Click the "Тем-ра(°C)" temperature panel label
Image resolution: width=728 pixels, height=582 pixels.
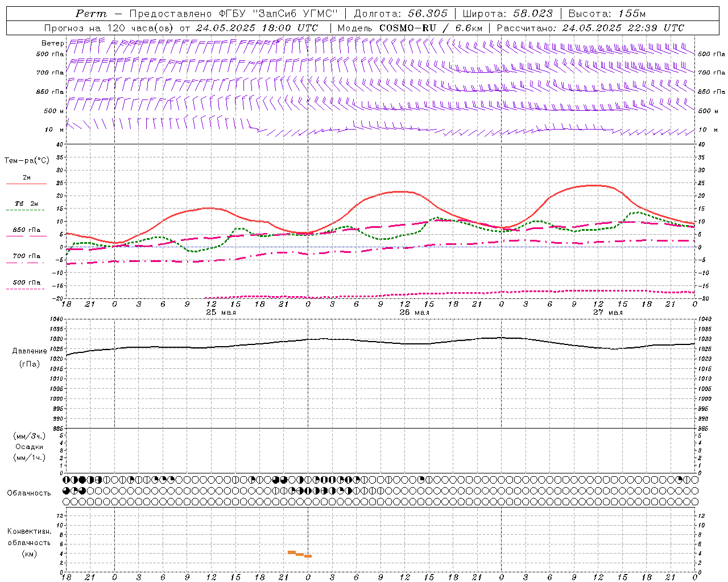(27, 161)
